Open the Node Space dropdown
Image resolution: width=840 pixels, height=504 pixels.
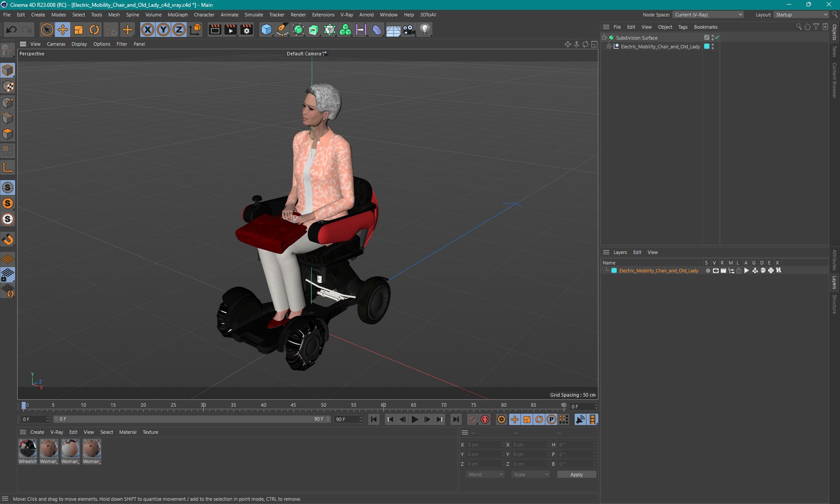click(x=708, y=15)
